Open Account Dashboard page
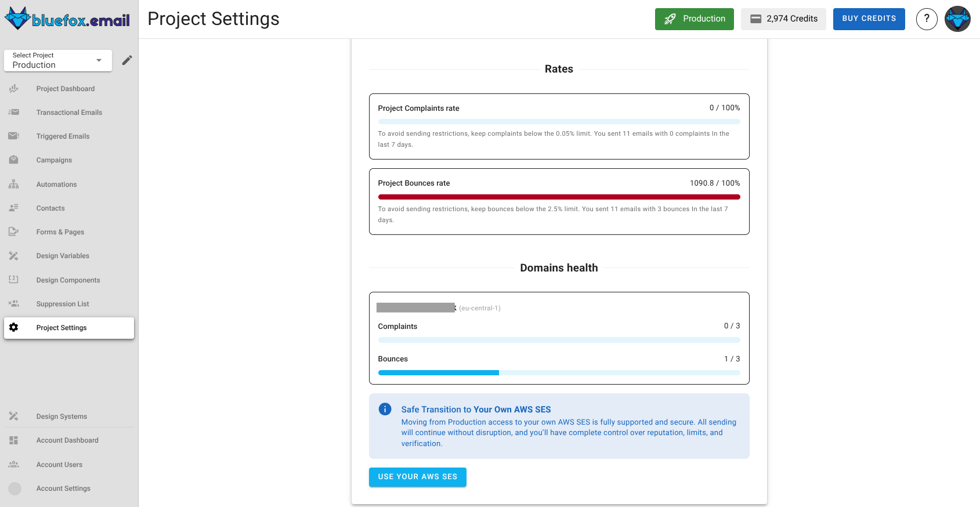The image size is (980, 507). tap(67, 440)
